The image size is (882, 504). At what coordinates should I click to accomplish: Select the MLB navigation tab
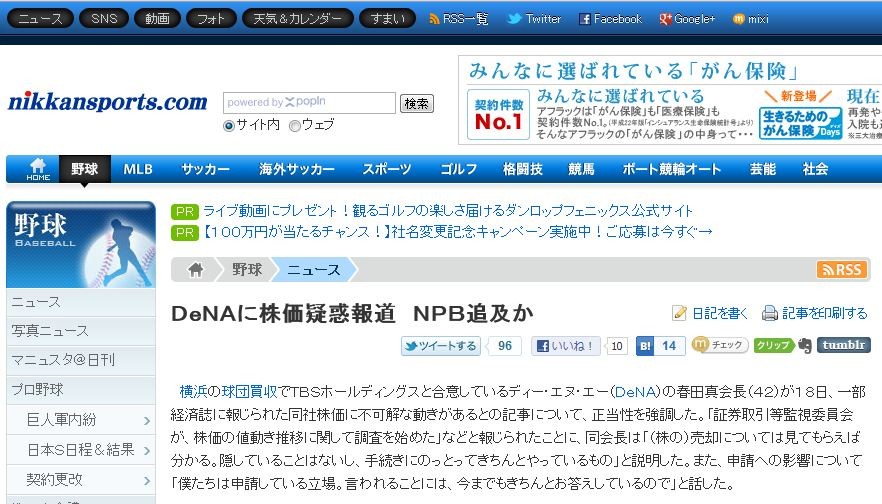138,169
